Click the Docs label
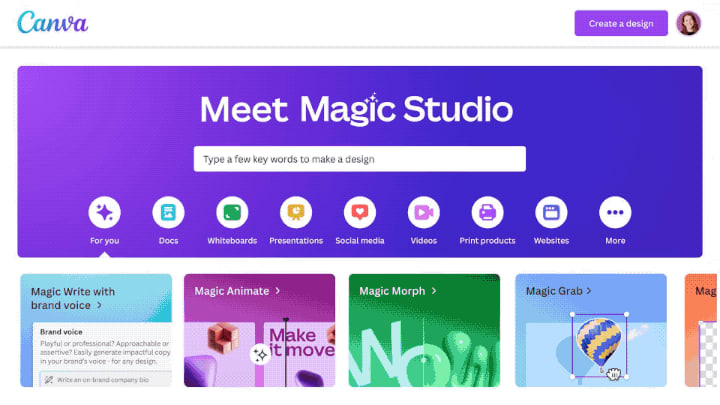The height and width of the screenshot is (405, 720). pyautogui.click(x=168, y=241)
